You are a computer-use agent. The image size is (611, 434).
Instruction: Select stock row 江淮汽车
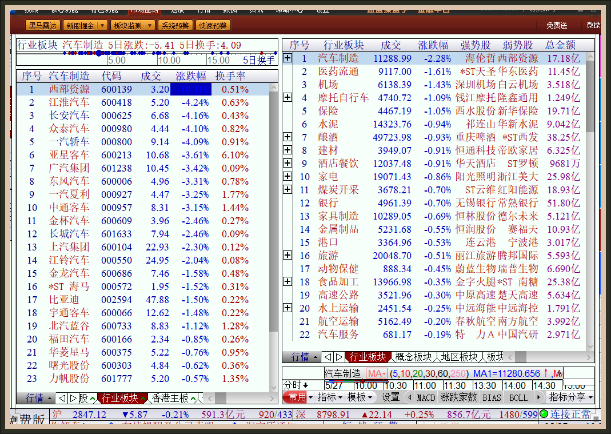(x=143, y=102)
